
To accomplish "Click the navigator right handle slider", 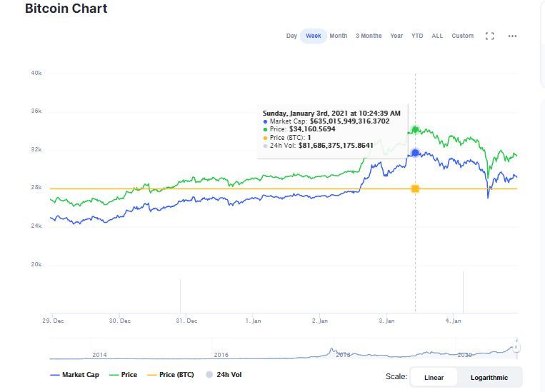I will tap(516, 347).
